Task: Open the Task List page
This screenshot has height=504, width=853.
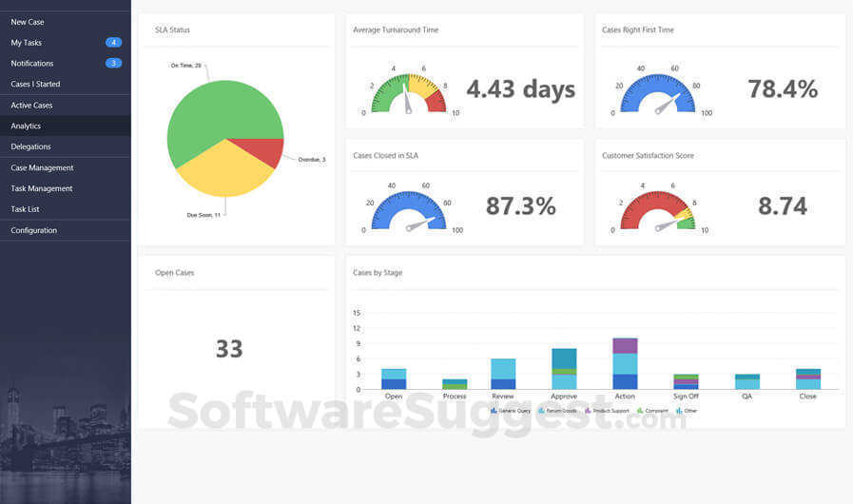Action: coord(66,209)
